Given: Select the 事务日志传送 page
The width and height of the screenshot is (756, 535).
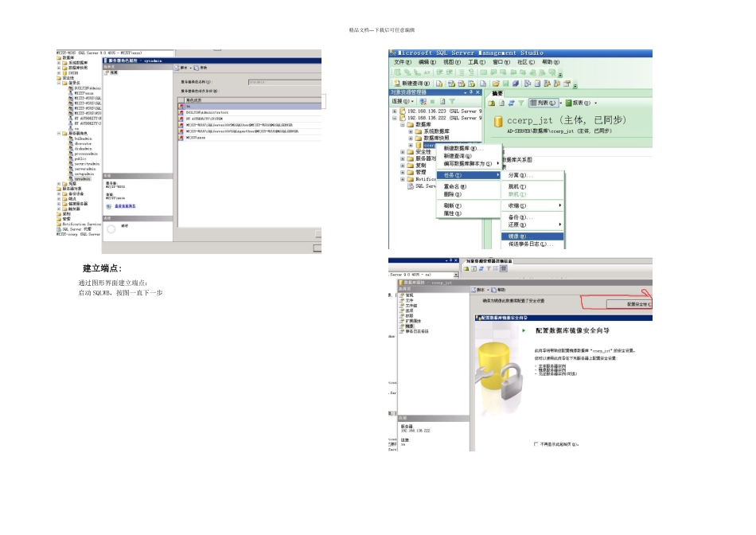Looking at the screenshot, I should pyautogui.click(x=414, y=331).
